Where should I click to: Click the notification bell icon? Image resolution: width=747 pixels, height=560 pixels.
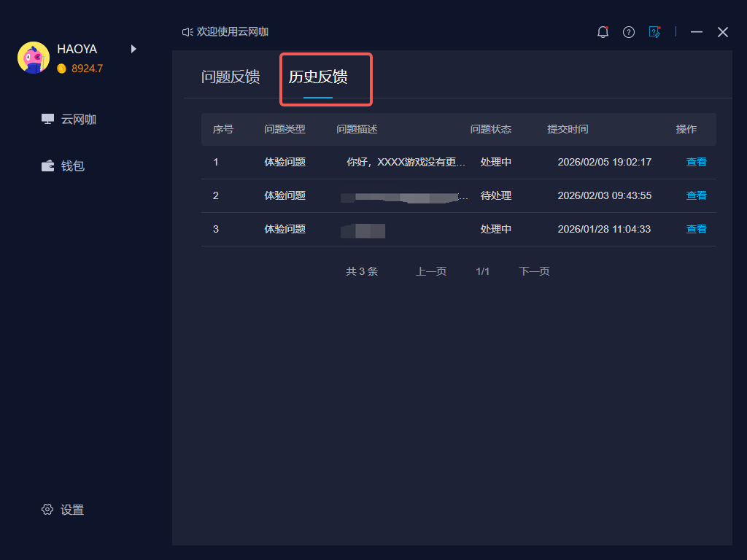coord(603,32)
